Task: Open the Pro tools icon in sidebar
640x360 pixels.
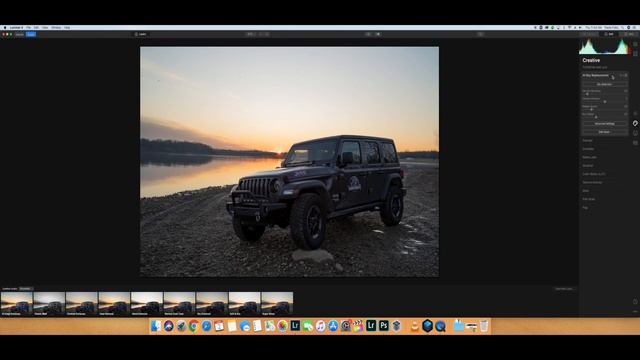Action: [x=635, y=142]
